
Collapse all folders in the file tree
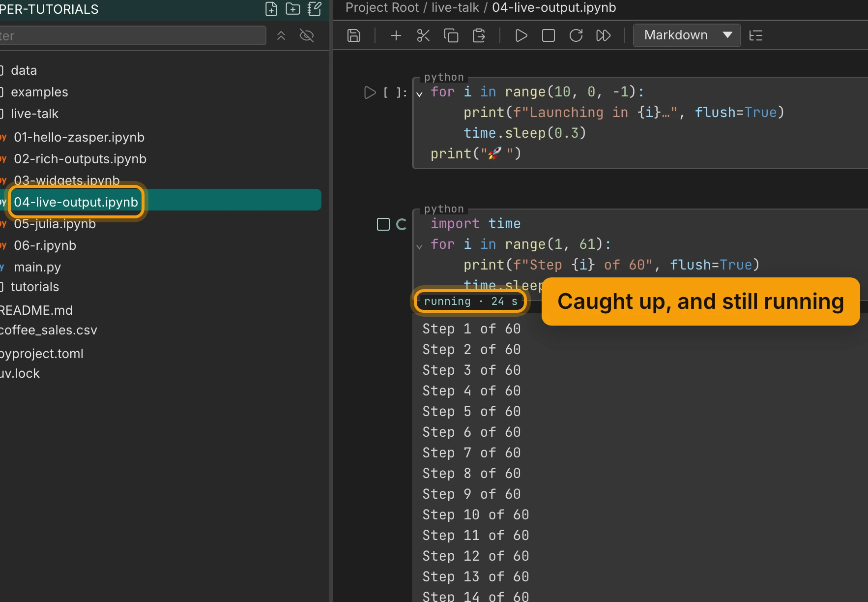pos(281,35)
